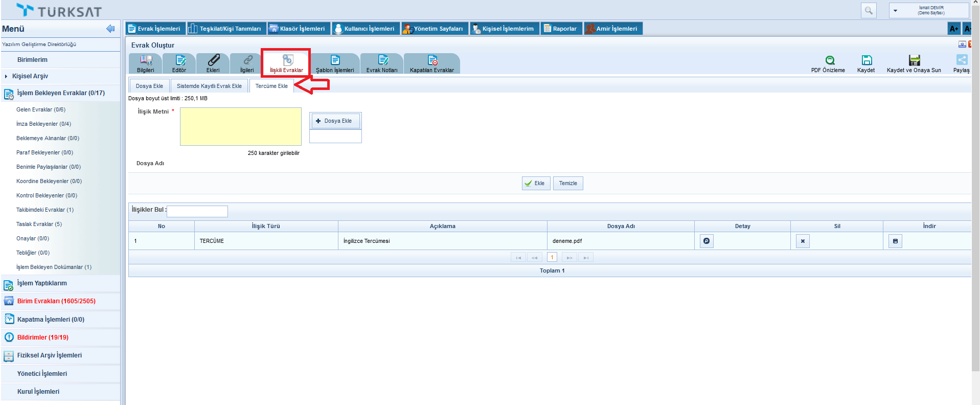This screenshot has width=980, height=405.
Task: Download deneme.pdf using the İndir icon
Action: click(895, 241)
